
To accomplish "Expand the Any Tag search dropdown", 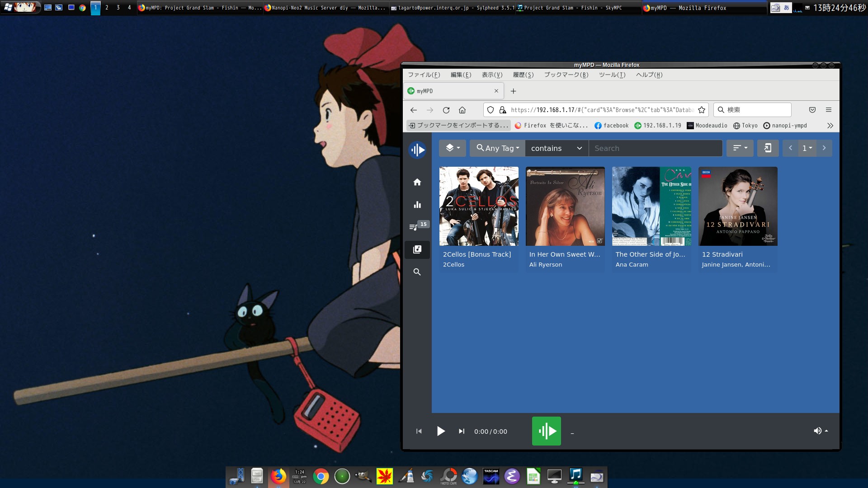I will point(497,148).
